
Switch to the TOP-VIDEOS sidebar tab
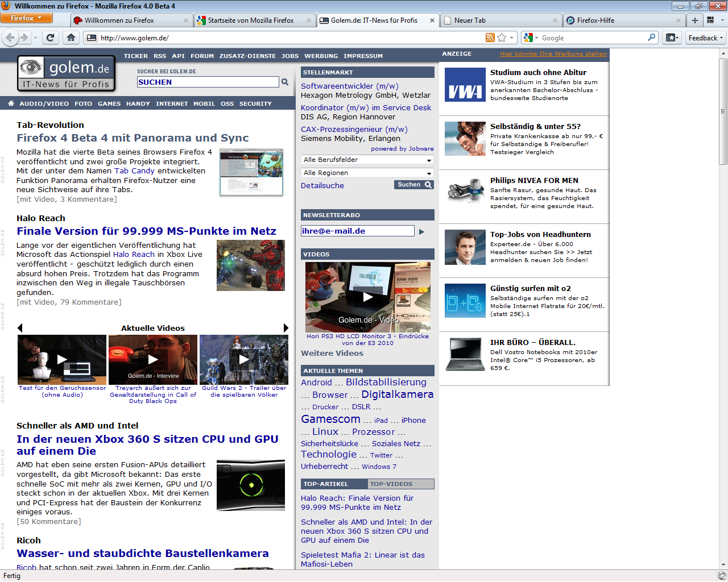pyautogui.click(x=401, y=484)
